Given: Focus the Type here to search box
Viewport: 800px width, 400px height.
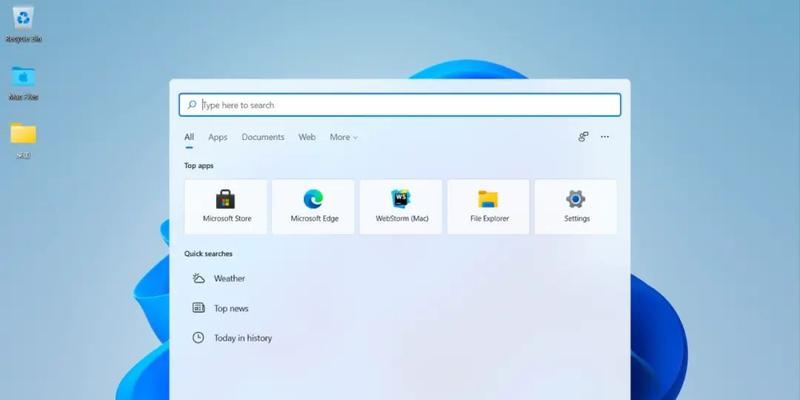Looking at the screenshot, I should coord(400,105).
